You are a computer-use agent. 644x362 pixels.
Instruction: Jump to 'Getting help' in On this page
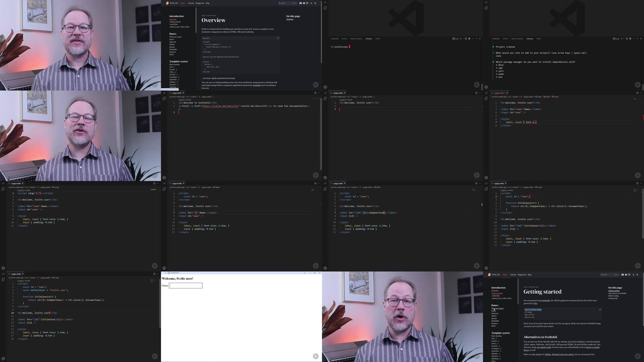(x=613, y=298)
